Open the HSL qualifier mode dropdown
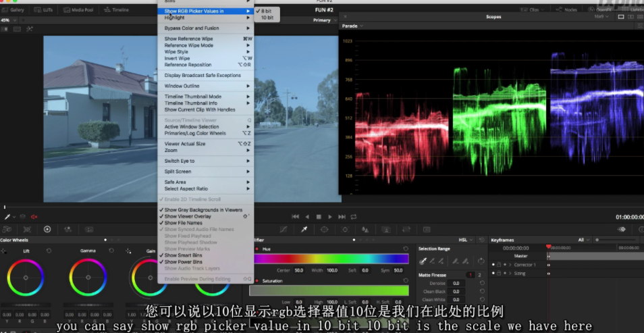Viewport: 644px width, 333px height. pos(464,240)
